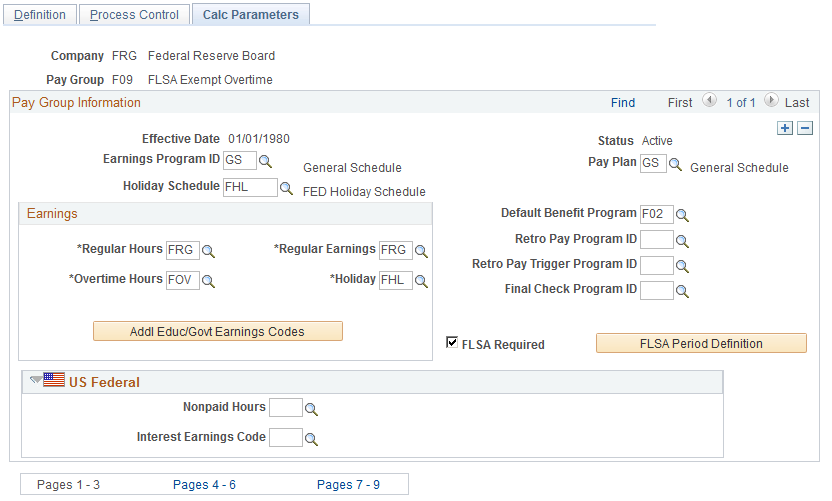
Task: Click the Last navigation label
Action: coord(797,102)
